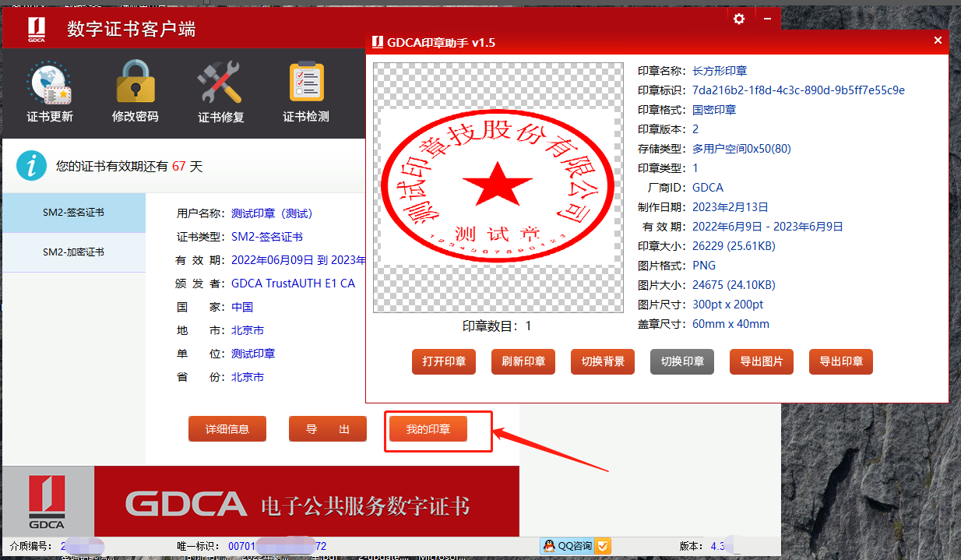This screenshot has width=961, height=560.
Task: Click the PNG image format value
Action: click(x=704, y=266)
